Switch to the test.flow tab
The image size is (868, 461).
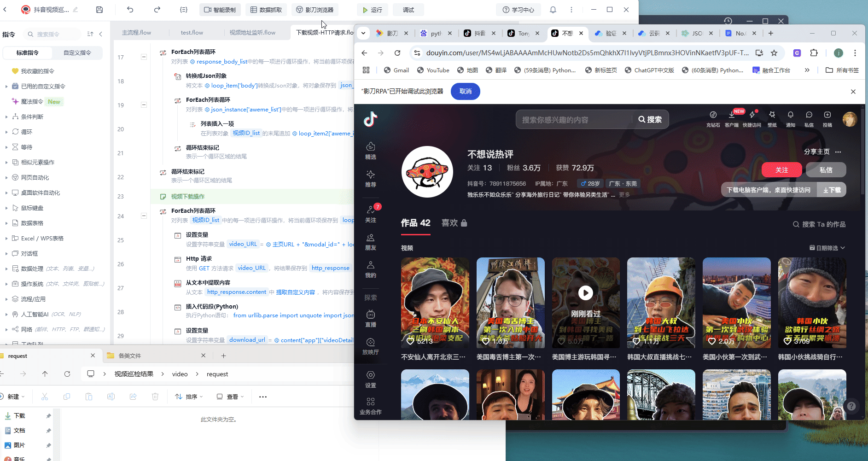point(192,33)
